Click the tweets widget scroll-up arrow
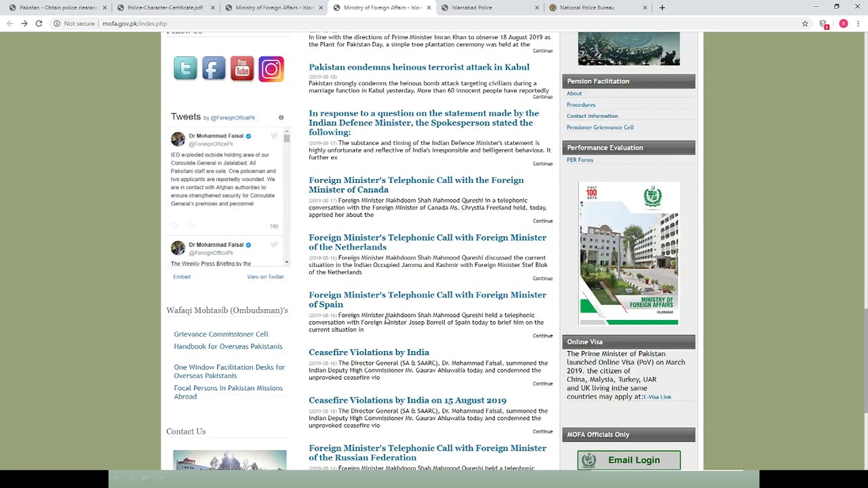This screenshot has height=488, width=868. click(x=287, y=131)
